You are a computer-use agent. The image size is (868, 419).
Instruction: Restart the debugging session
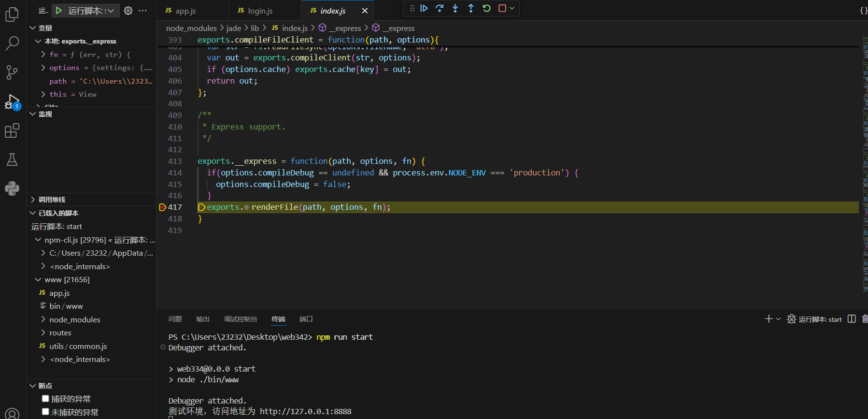pyautogui.click(x=486, y=8)
